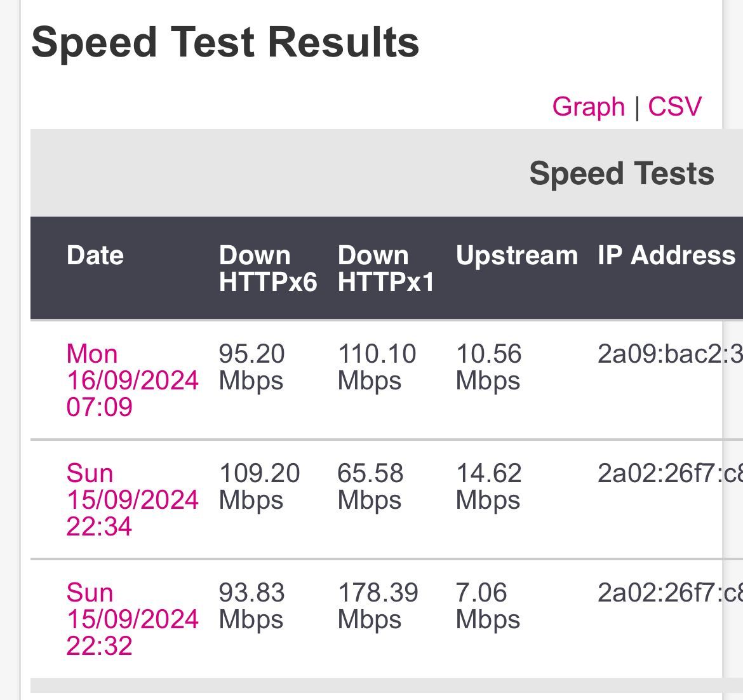This screenshot has height=700, width=743.
Task: Click the Speed Tests table title
Action: pyautogui.click(x=621, y=173)
